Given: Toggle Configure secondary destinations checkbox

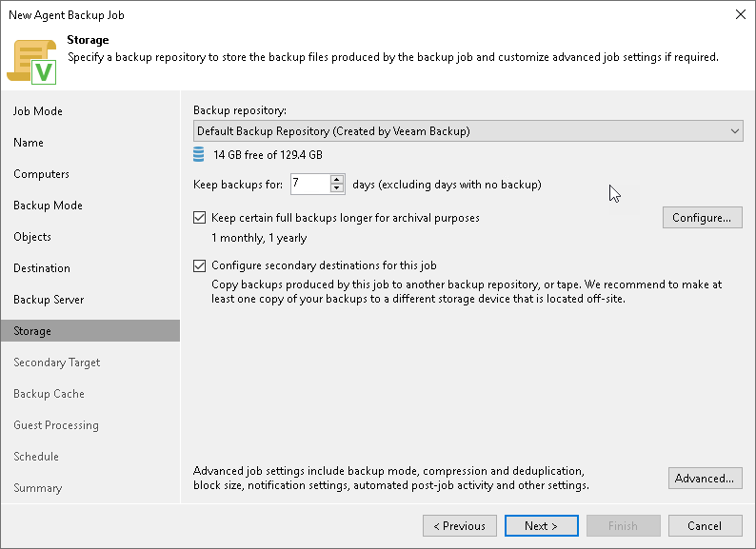Looking at the screenshot, I should (x=199, y=265).
